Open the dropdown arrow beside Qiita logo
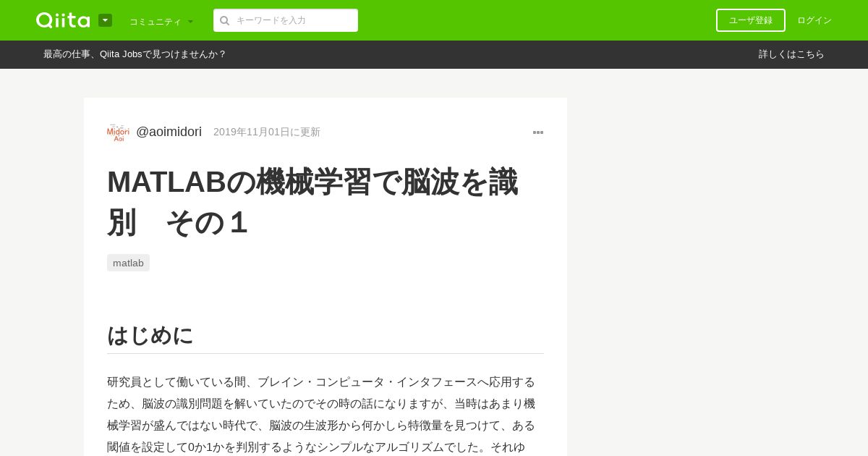This screenshot has height=456, width=868. coord(105,20)
